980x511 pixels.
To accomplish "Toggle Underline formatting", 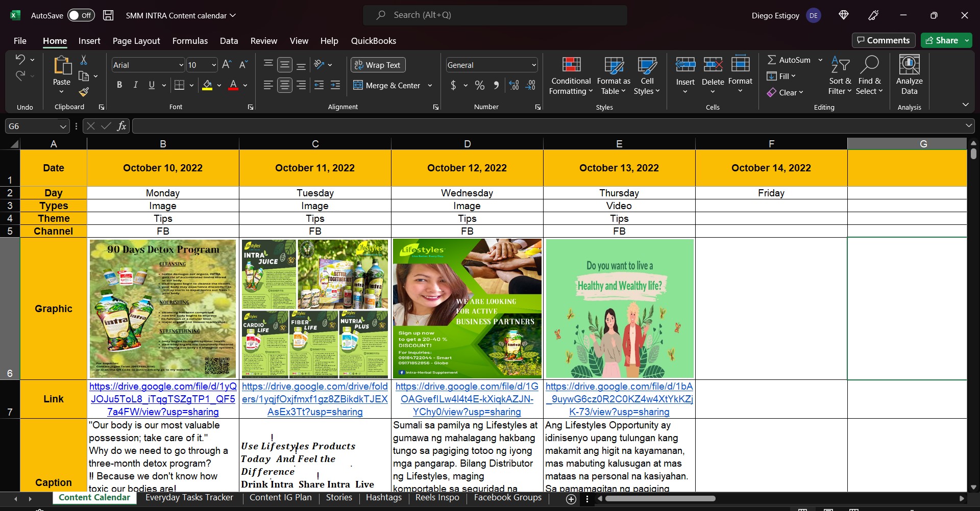I will tap(152, 85).
